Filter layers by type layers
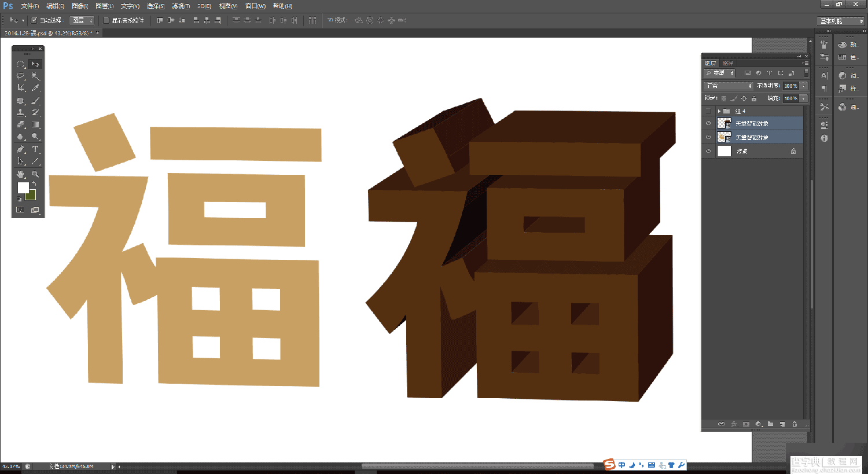The width and height of the screenshot is (868, 474). tap(769, 73)
